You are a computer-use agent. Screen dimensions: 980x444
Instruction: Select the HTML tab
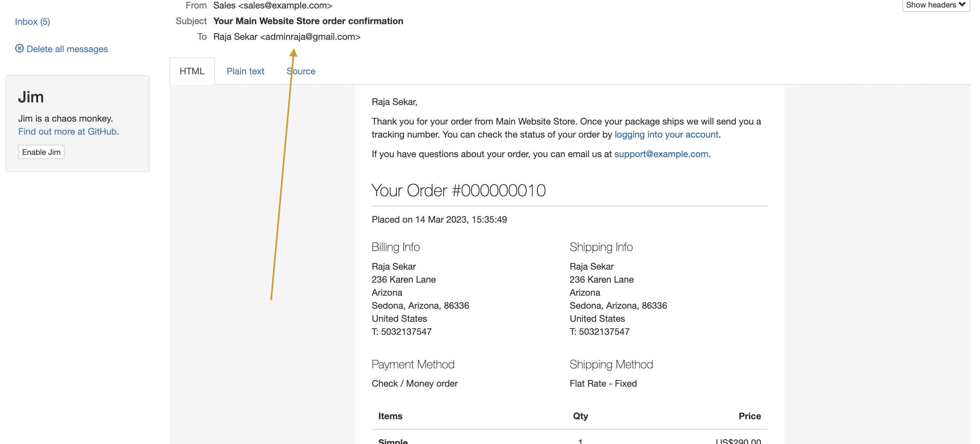192,71
